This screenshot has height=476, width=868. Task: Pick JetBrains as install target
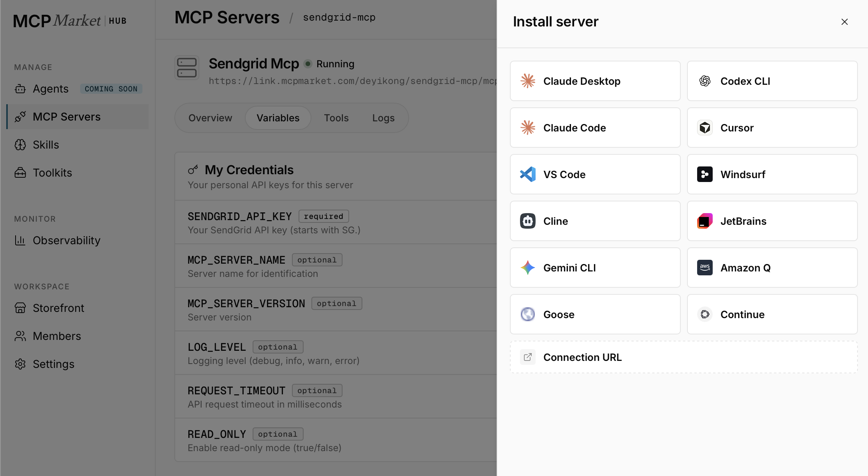[x=772, y=221]
